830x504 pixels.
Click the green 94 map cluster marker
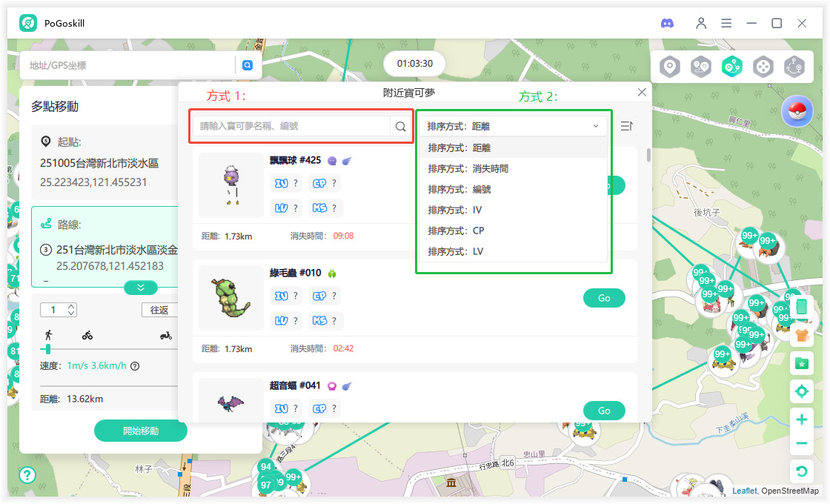coord(266,466)
